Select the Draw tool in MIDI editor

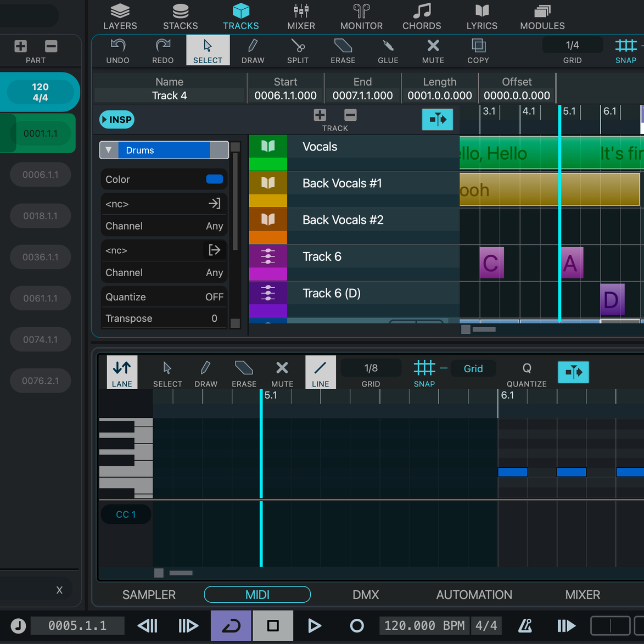(206, 373)
